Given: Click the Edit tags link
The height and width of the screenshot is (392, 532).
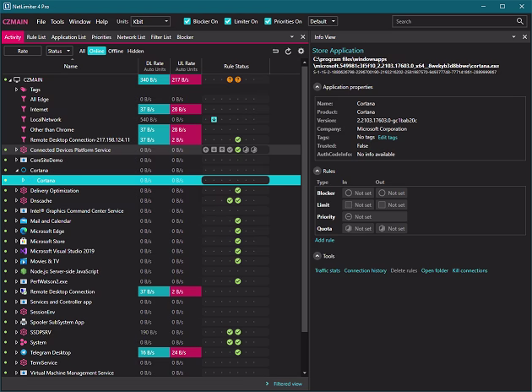Looking at the screenshot, I should tap(388, 138).
